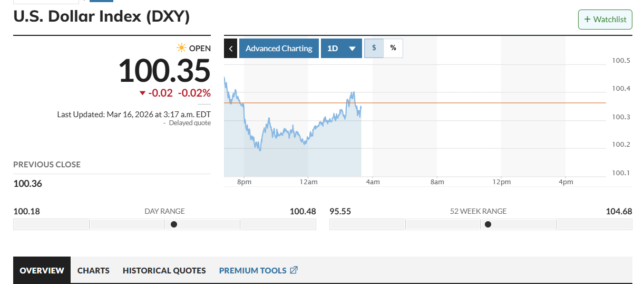Click the orange previous-close line on chart

(474, 103)
